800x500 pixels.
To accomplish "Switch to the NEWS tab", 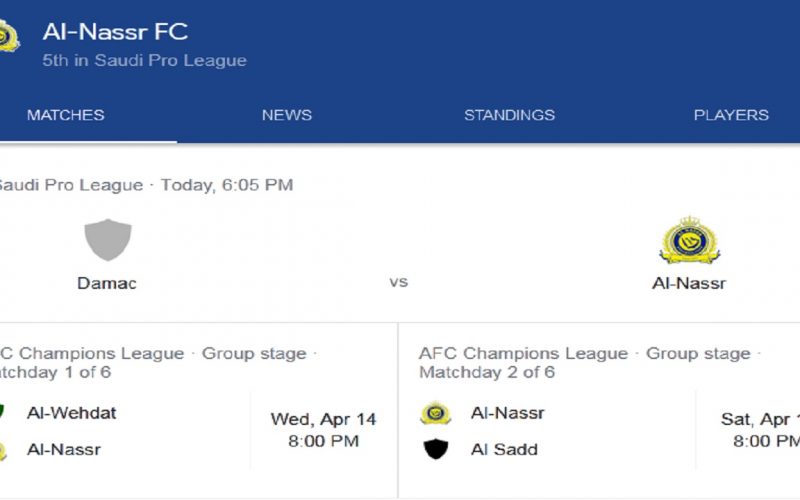I will [x=287, y=115].
